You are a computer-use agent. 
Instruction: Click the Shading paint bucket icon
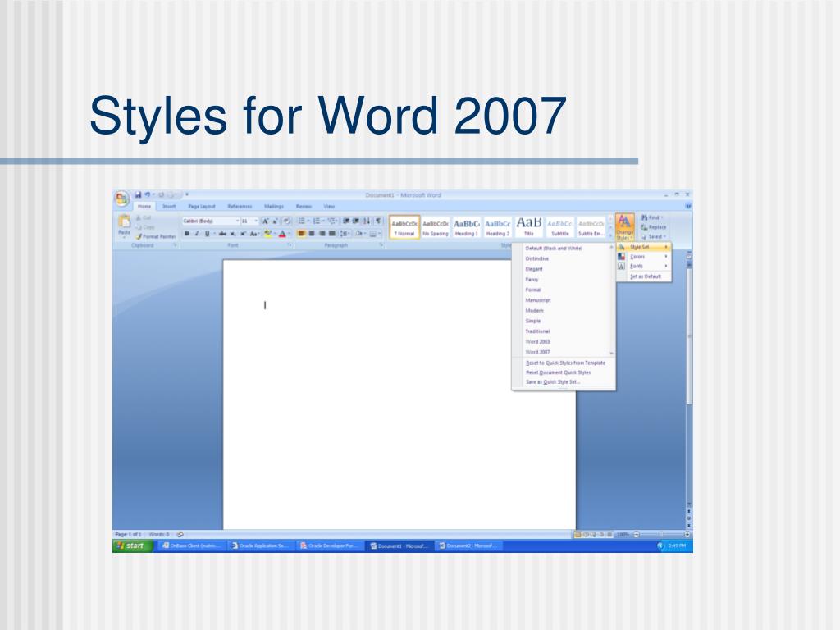pyautogui.click(x=359, y=234)
